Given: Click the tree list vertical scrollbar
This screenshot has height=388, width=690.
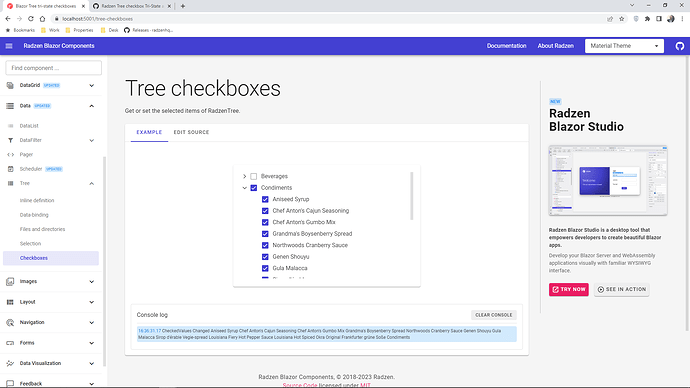Looking at the screenshot, I should point(411,196).
